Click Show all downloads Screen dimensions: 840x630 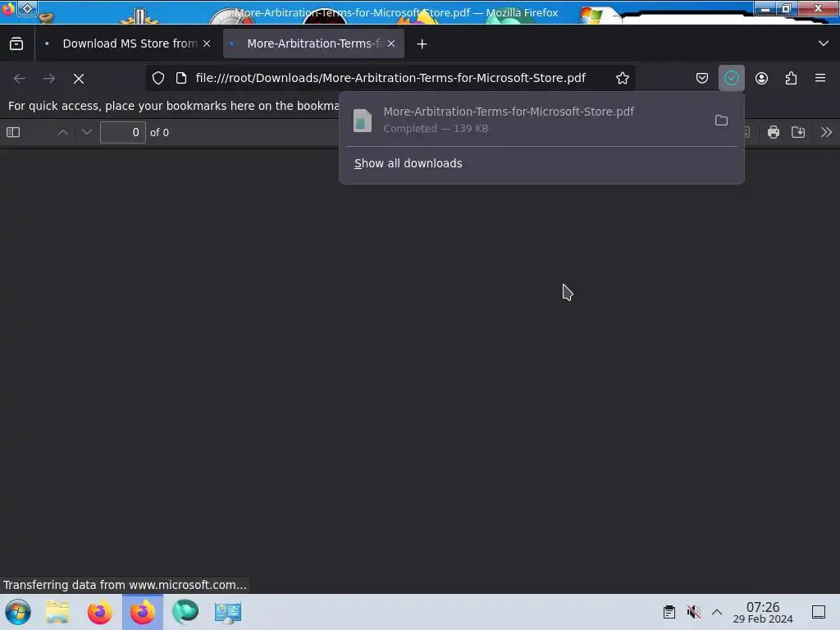coord(409,163)
